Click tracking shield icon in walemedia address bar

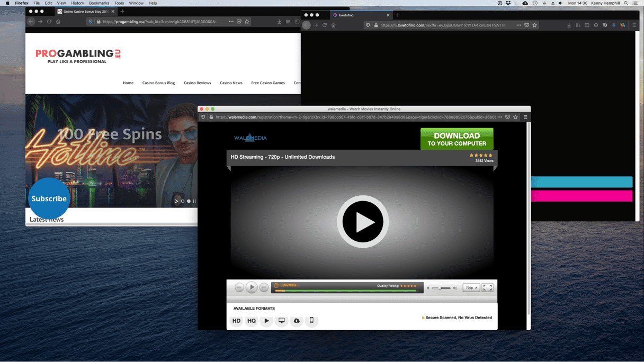(x=203, y=117)
